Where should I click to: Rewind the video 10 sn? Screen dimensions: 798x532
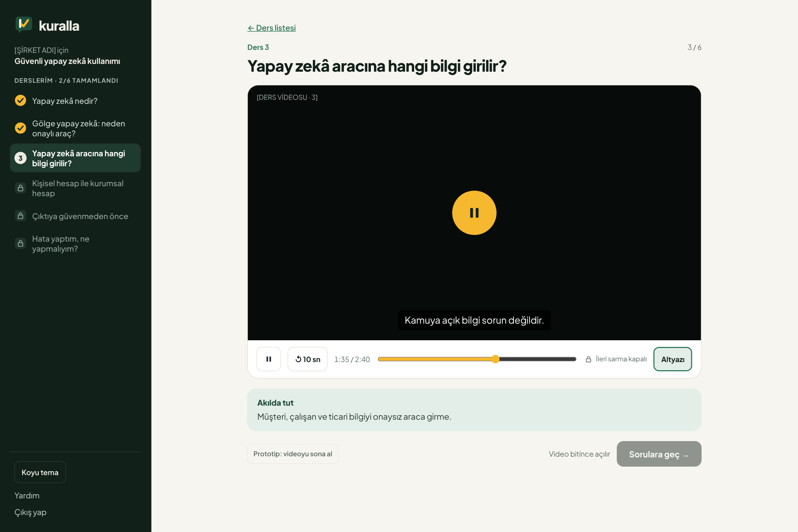pyautogui.click(x=307, y=359)
